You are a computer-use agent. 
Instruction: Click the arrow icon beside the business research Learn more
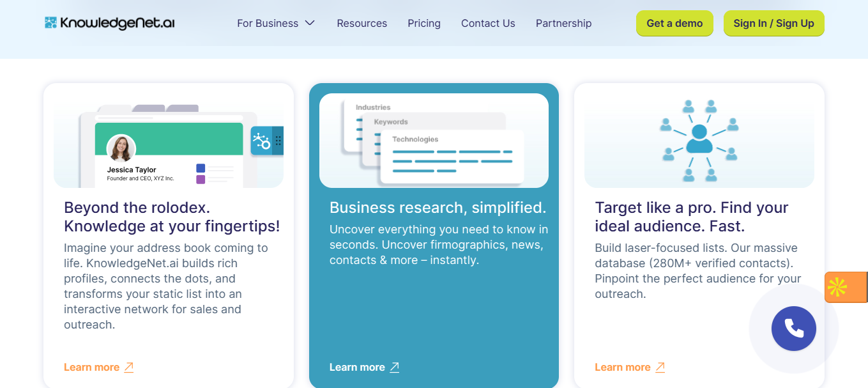click(x=395, y=367)
